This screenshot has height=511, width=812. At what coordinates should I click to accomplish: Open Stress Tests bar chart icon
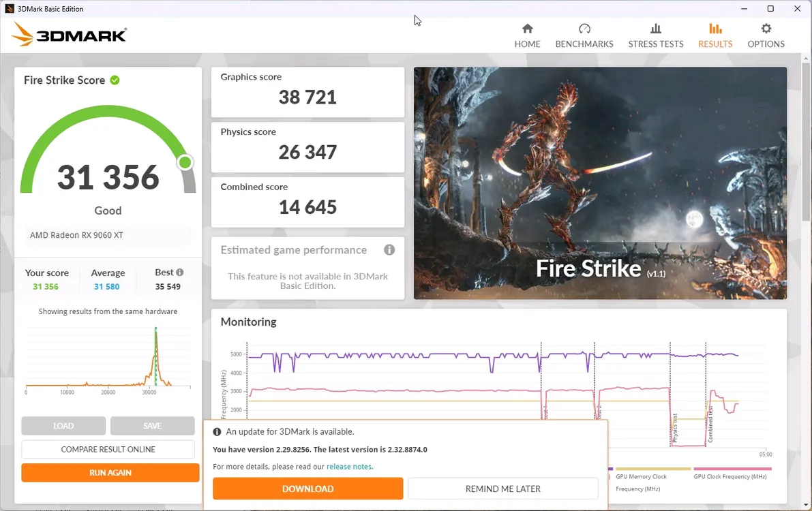click(x=656, y=29)
